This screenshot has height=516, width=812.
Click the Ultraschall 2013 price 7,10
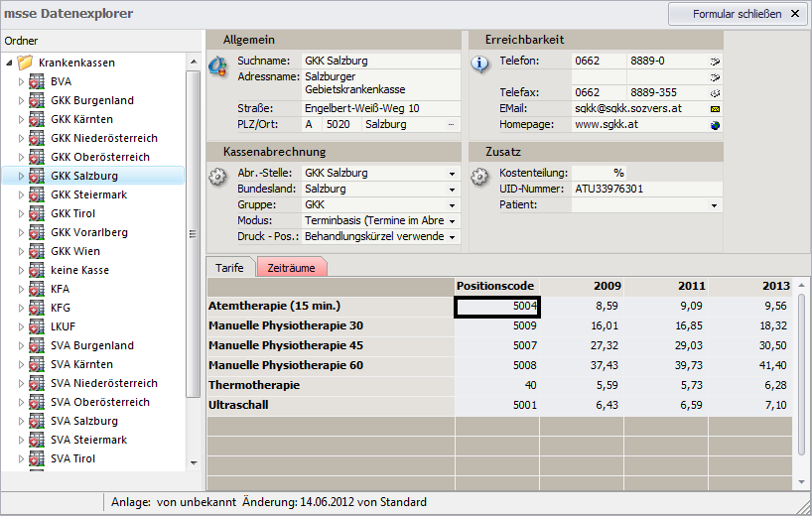750,405
